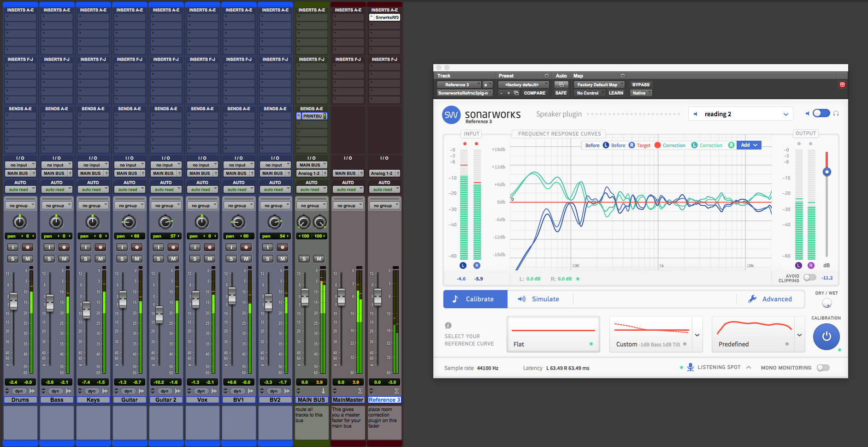The width and height of the screenshot is (868, 447).
Task: Click the input L channel indicator
Action: point(463,266)
